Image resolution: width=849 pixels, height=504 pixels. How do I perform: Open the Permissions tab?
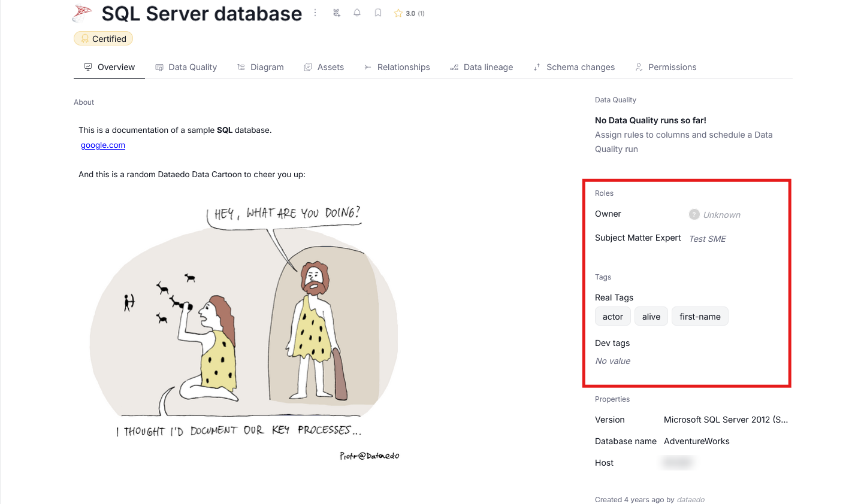(665, 67)
